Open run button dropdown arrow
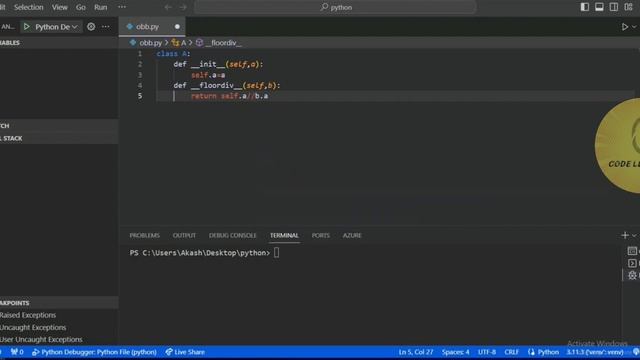Viewport: 640px width, 360px height. click(x=634, y=27)
